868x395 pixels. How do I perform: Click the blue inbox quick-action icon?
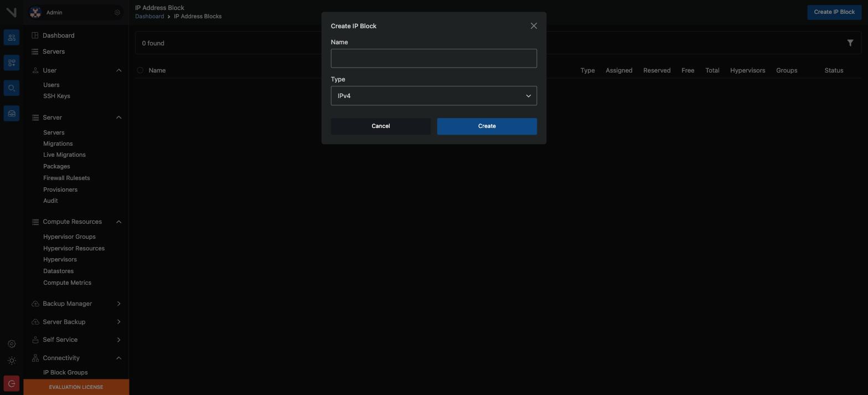tap(12, 114)
